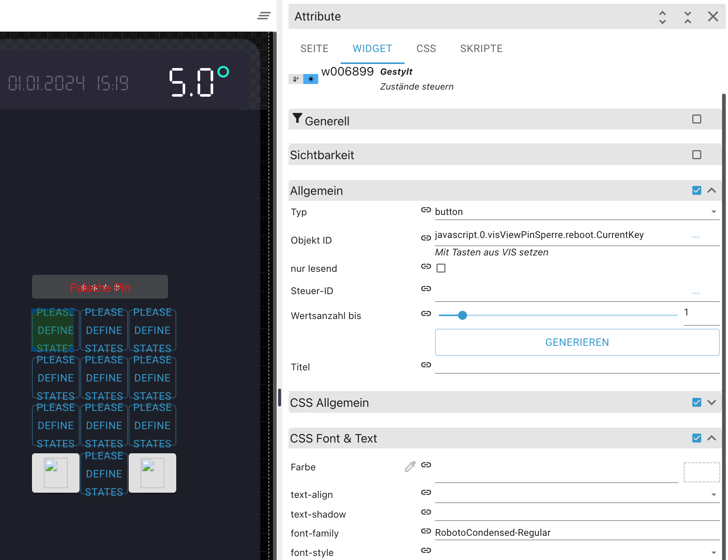The image size is (728, 560).
Task: Enable the Generell group checkbox
Action: tap(697, 119)
